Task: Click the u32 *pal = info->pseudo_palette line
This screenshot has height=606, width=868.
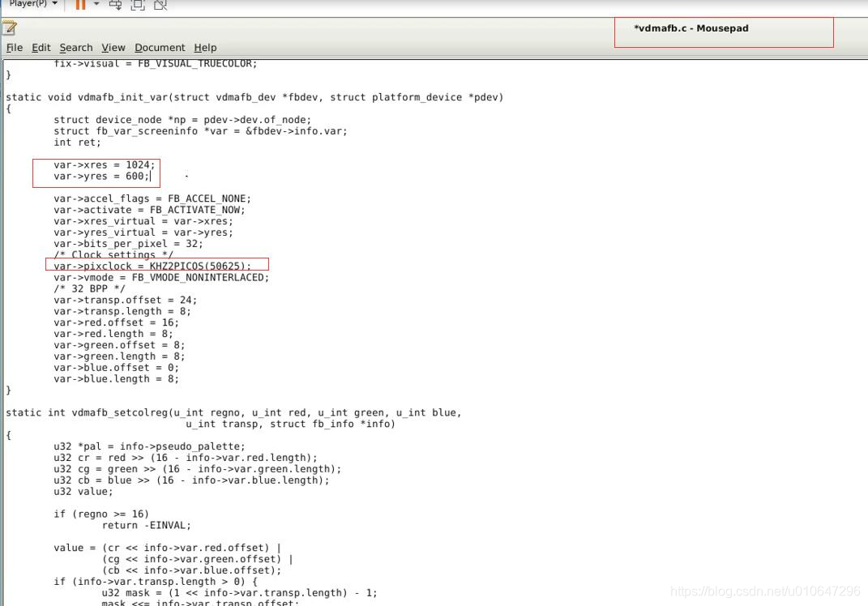Action: coord(149,446)
